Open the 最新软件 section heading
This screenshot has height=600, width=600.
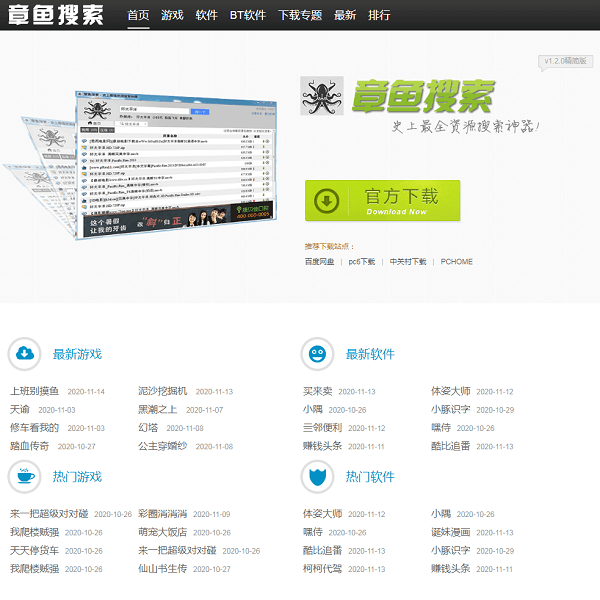(370, 354)
